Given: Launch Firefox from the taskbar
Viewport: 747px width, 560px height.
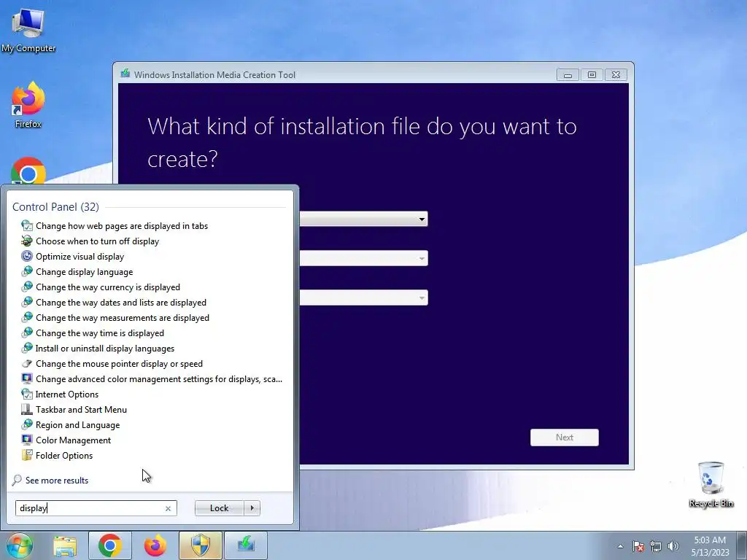Looking at the screenshot, I should 155,545.
